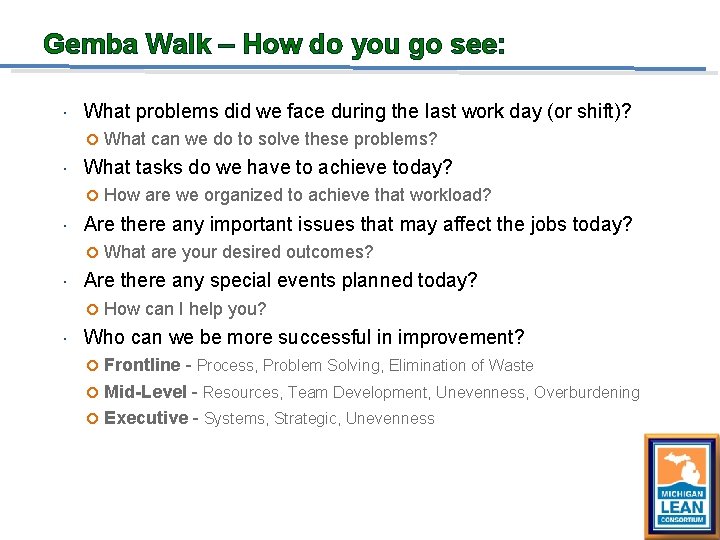The height and width of the screenshot is (540, 720).
Task: Click 'How are we organized to achieve that workload?'
Action: (x=297, y=195)
